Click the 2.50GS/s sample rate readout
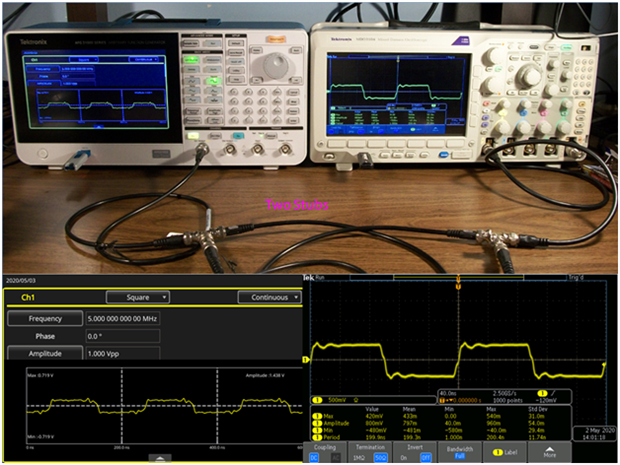620x465 pixels. point(505,393)
